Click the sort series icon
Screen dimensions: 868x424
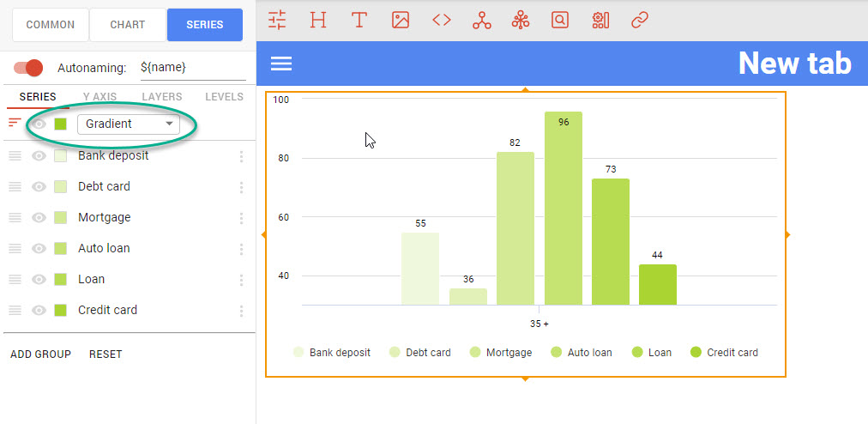coord(15,123)
